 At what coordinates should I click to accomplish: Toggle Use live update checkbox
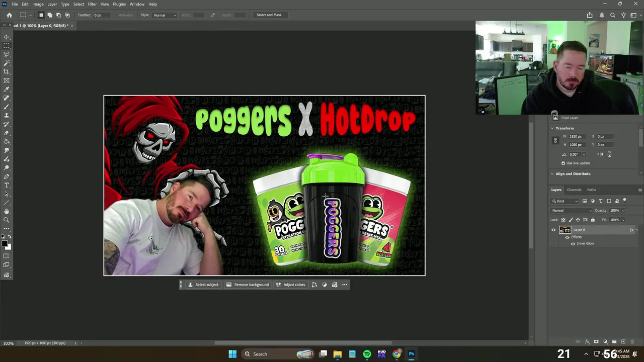pos(563,163)
